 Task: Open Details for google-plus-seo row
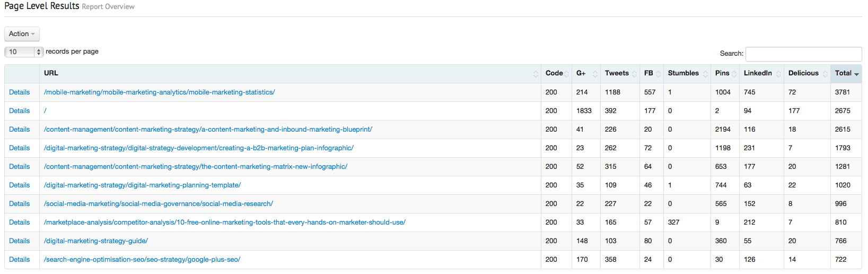(20, 260)
